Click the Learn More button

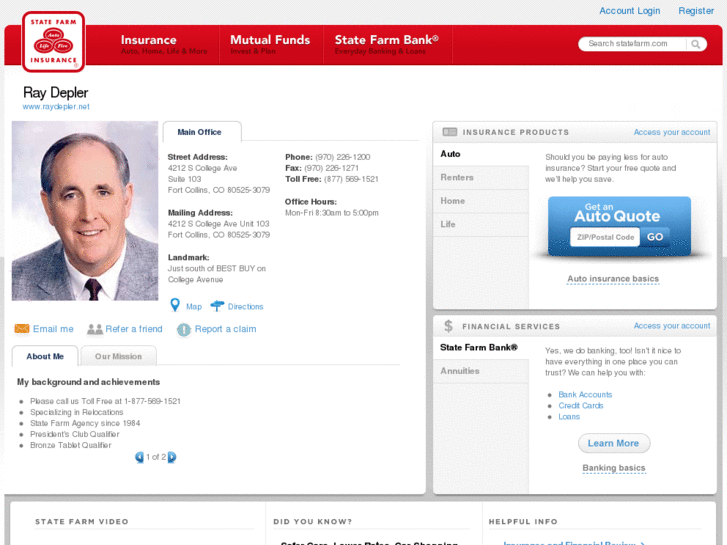pos(613,443)
